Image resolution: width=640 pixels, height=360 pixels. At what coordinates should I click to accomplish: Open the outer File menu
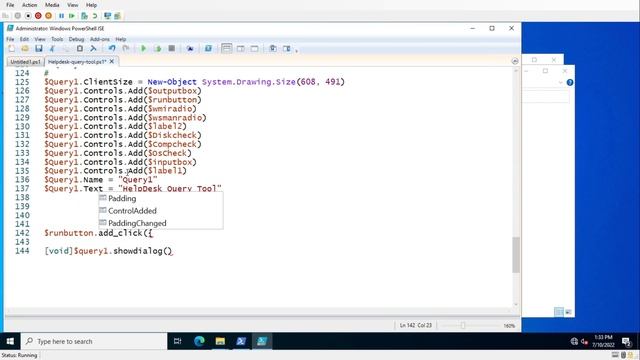click(x=10, y=5)
